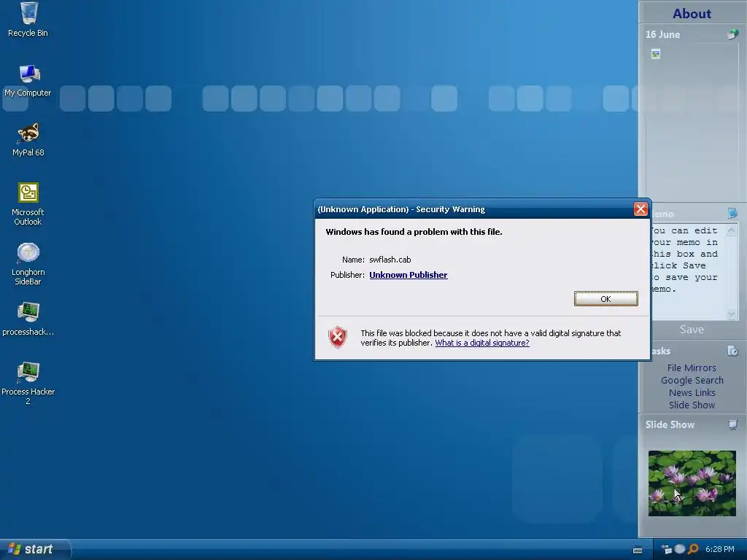The height and width of the screenshot is (560, 747).
Task: Open the Unknown Publisher link
Action: (409, 275)
